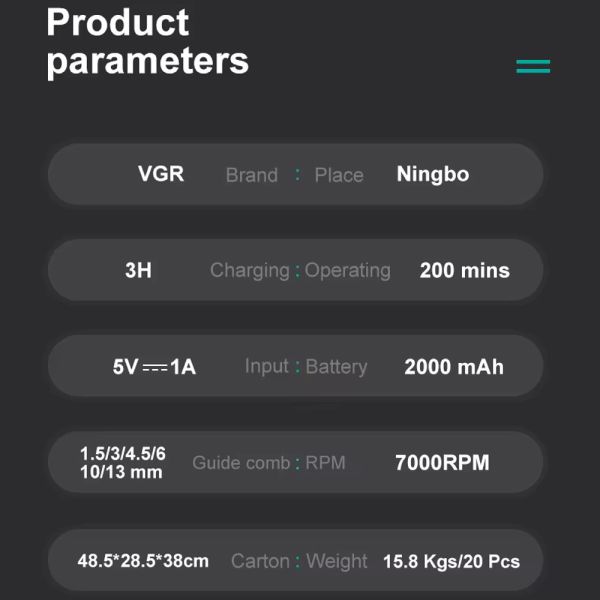The width and height of the screenshot is (600, 600).
Task: Select the 7000RPM value
Action: pos(442,462)
